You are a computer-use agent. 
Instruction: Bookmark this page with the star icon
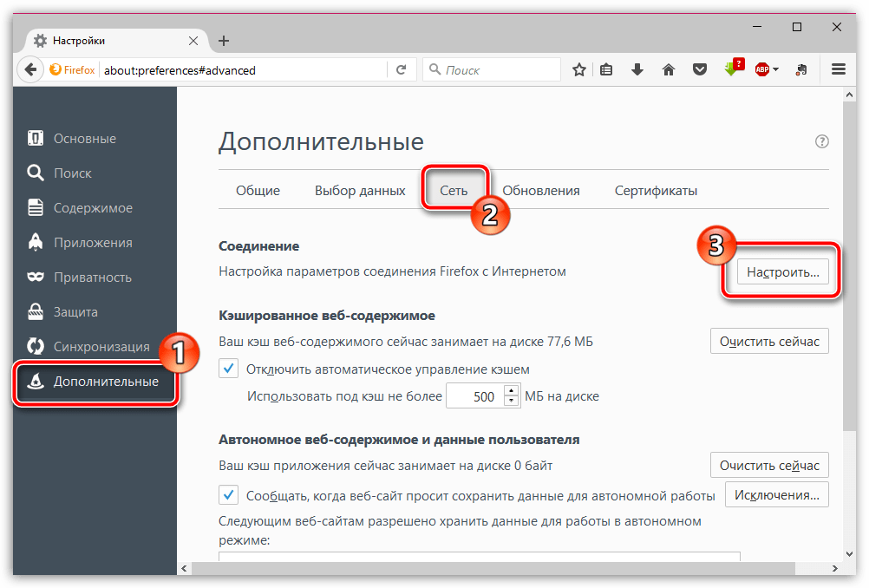pyautogui.click(x=579, y=70)
